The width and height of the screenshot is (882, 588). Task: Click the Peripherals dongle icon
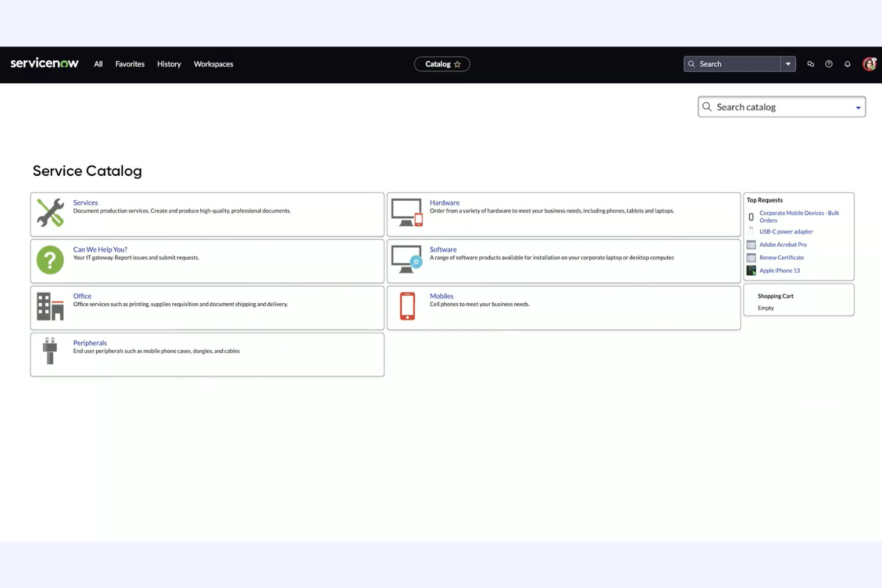(x=50, y=351)
